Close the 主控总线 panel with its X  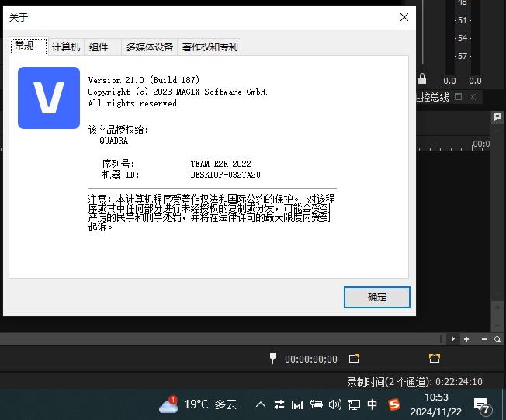pyautogui.click(x=473, y=97)
